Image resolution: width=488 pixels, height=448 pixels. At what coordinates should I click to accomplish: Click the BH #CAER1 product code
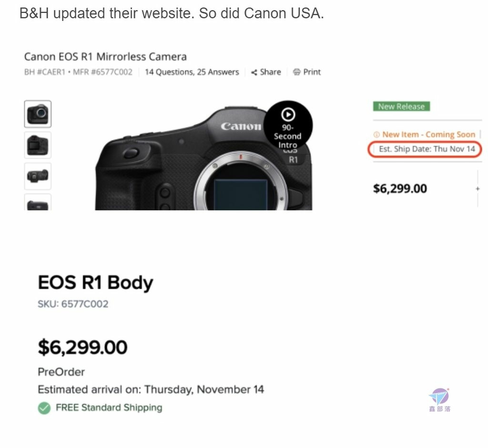[45, 72]
